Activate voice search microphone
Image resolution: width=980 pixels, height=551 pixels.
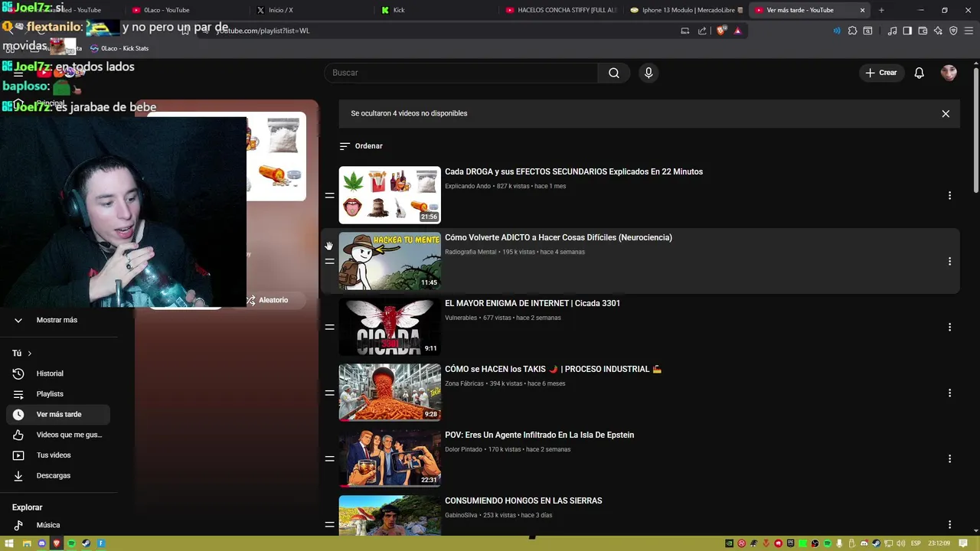coord(648,73)
